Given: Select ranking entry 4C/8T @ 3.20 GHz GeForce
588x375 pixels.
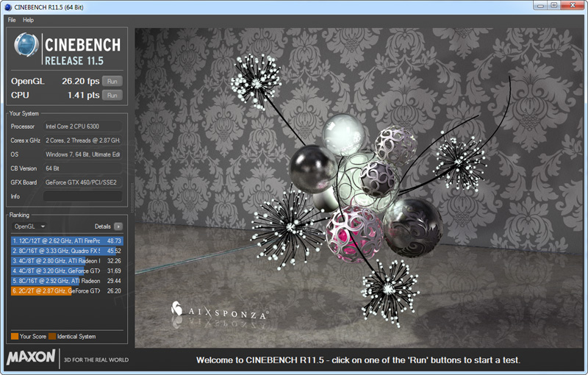Looking at the screenshot, I should pos(67,271).
